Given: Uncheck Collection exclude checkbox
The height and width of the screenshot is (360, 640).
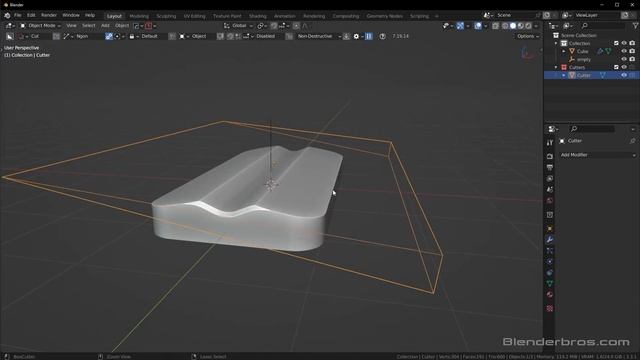Looking at the screenshot, I should point(616,43).
